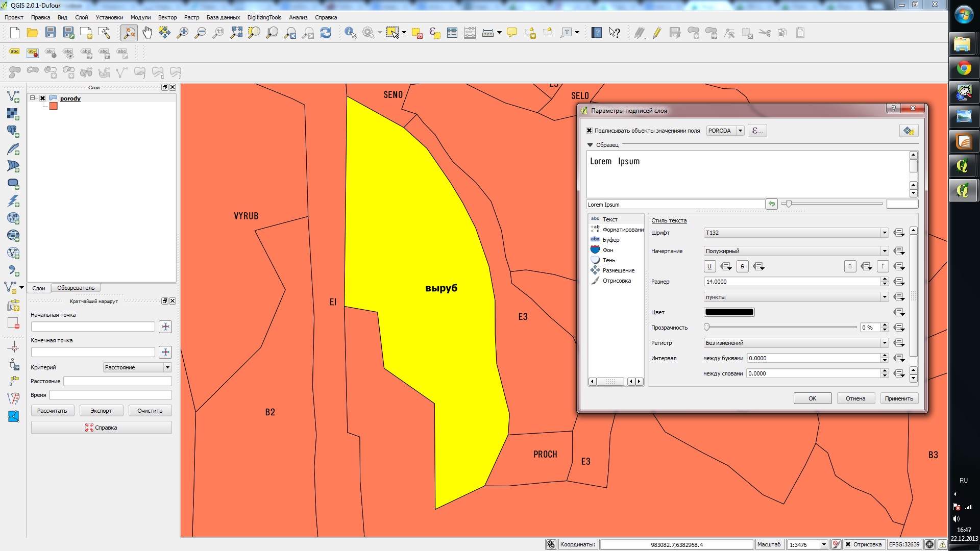The width and height of the screenshot is (980, 551).
Task: Select the Pan Map hand tool
Action: click(x=147, y=33)
